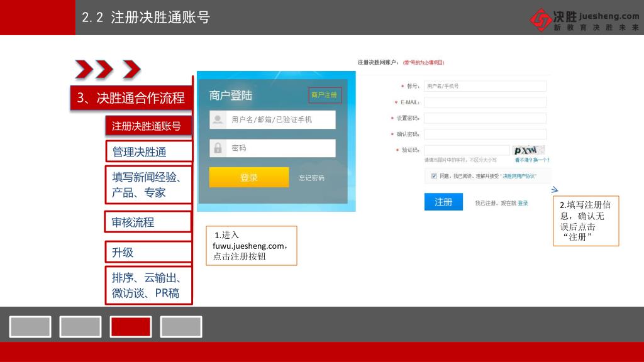Click the 确认密码 input field

485,134
